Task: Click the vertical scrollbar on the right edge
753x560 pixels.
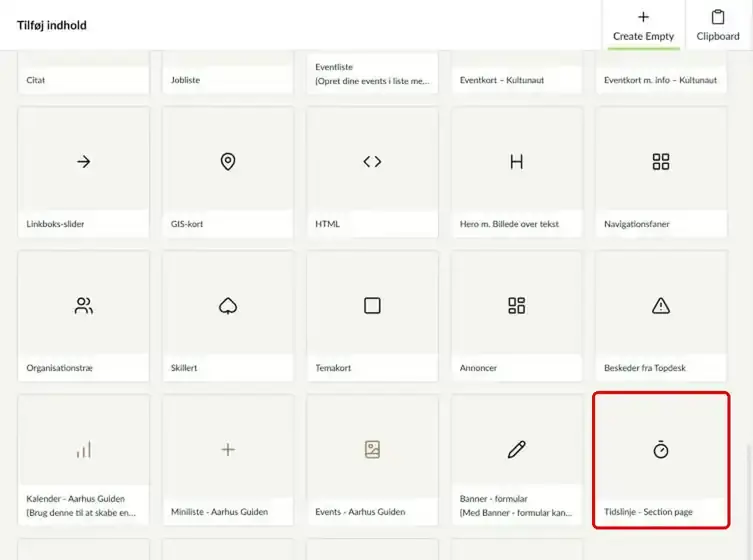Action: tap(747, 502)
